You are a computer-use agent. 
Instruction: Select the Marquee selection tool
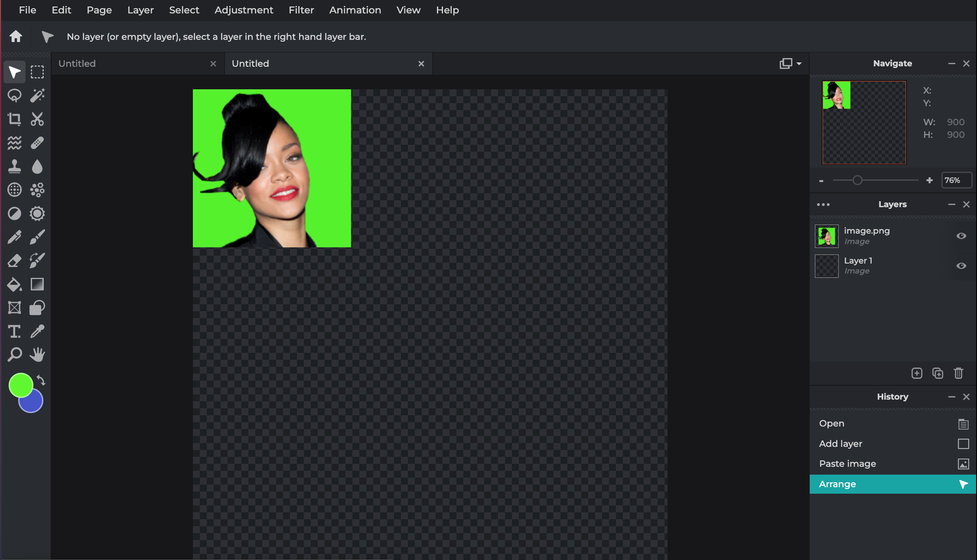[37, 72]
